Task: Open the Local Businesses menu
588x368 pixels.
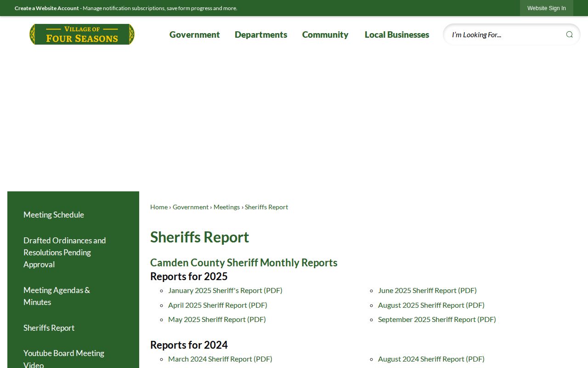Action: click(397, 34)
